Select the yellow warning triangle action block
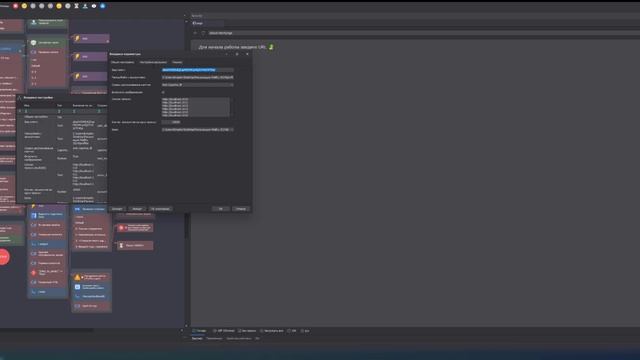 tap(91, 277)
